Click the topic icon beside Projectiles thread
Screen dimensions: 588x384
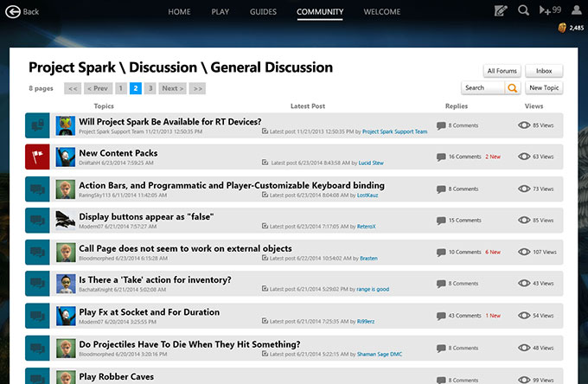tap(37, 348)
